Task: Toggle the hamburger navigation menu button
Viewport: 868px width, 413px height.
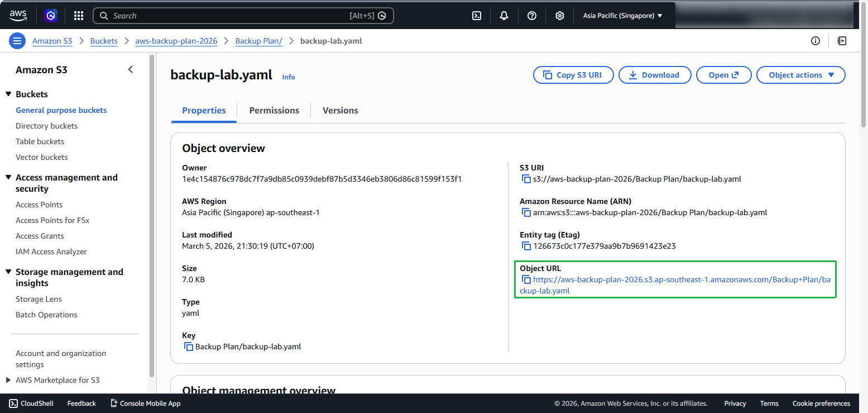Action: tap(17, 41)
